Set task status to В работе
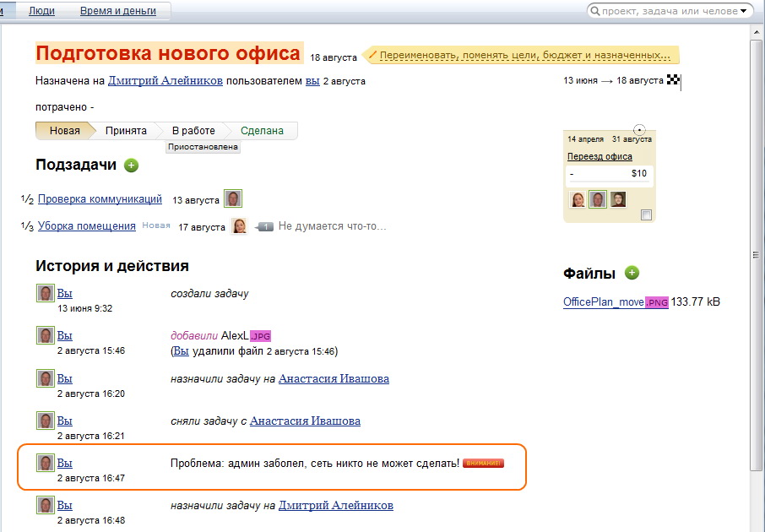 [193, 131]
